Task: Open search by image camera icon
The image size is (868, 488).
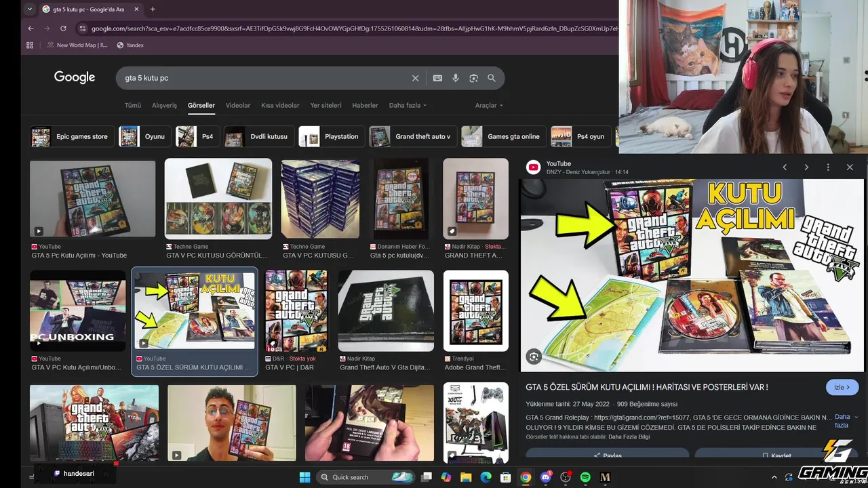Action: 473,78
